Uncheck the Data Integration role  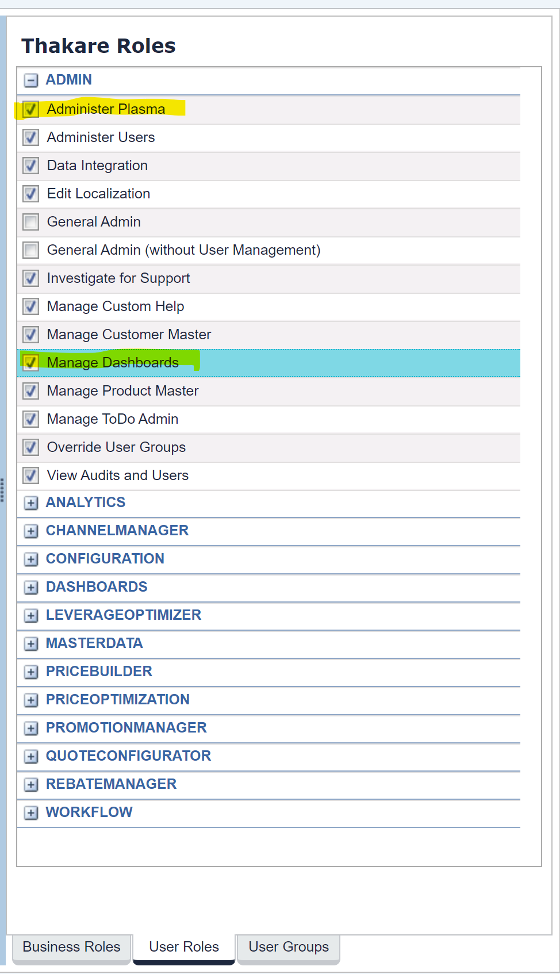31,166
